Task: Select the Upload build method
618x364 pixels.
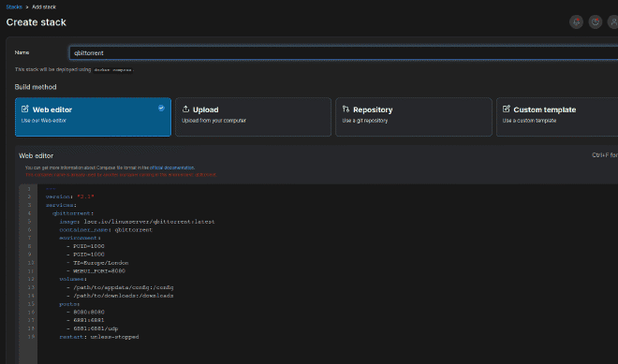Action: pyautogui.click(x=253, y=117)
